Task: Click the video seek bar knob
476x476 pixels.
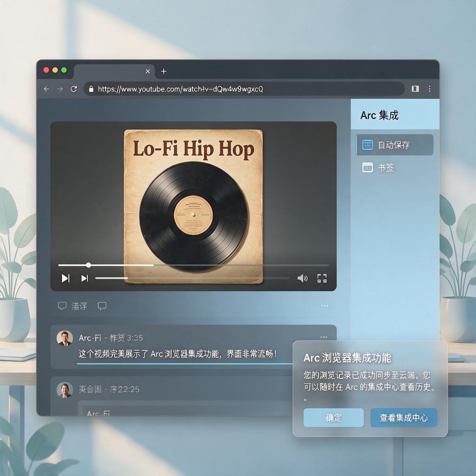Action: click(x=88, y=265)
